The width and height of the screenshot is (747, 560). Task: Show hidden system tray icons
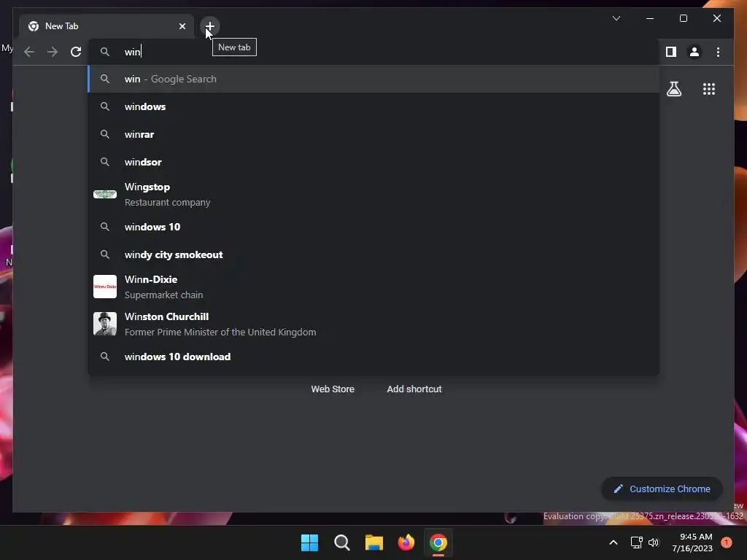pyautogui.click(x=613, y=542)
